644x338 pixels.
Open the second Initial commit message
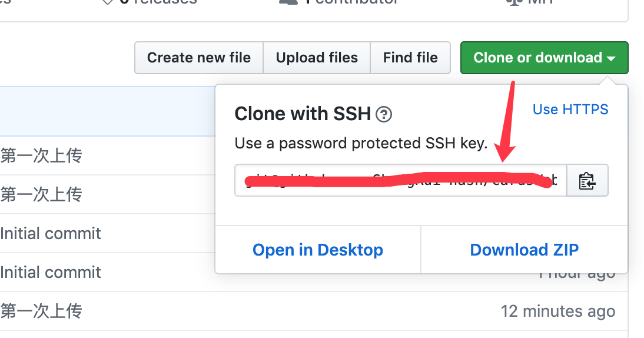click(x=51, y=272)
